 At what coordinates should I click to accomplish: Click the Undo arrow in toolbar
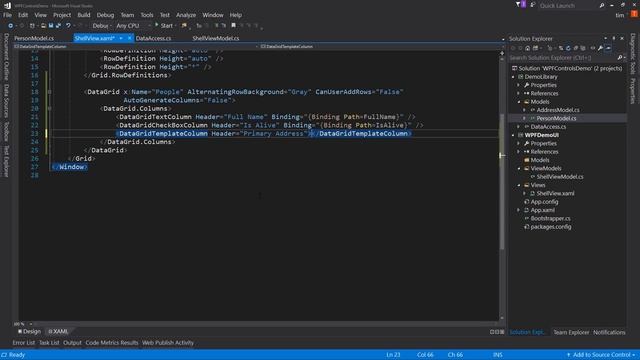tap(68, 26)
